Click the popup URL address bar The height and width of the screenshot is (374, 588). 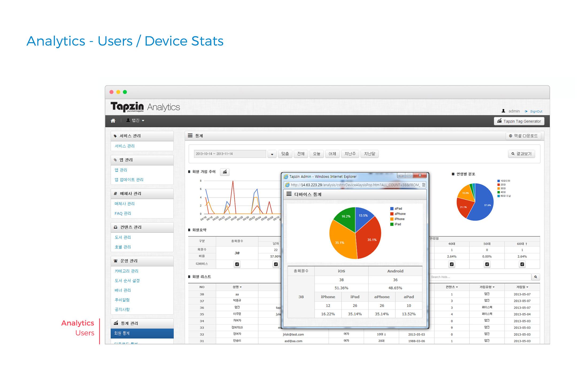click(x=355, y=185)
